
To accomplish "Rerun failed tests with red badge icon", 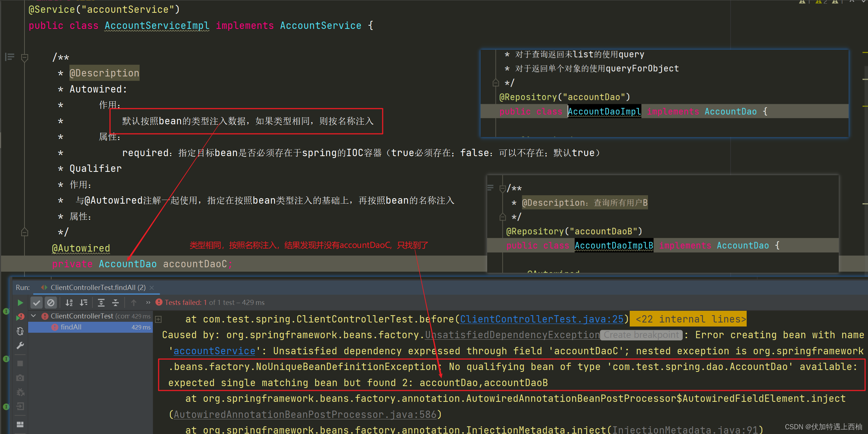I will click(x=20, y=317).
